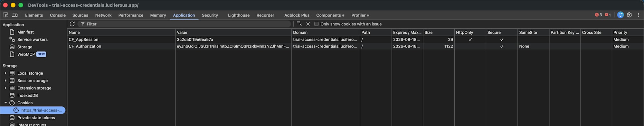Expand the Session storage arrow
Image resolution: width=644 pixels, height=126 pixels.
tap(5, 81)
